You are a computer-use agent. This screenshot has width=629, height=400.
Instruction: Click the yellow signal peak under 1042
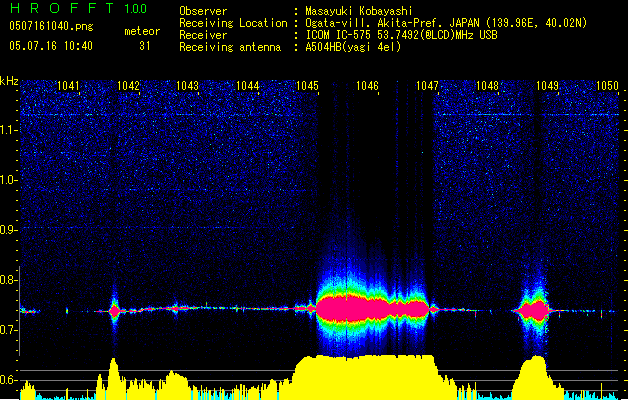pyautogui.click(x=114, y=378)
